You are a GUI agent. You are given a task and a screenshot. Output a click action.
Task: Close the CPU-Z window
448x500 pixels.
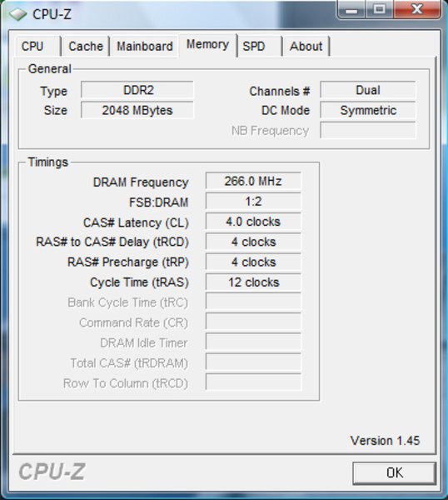(417, 9)
